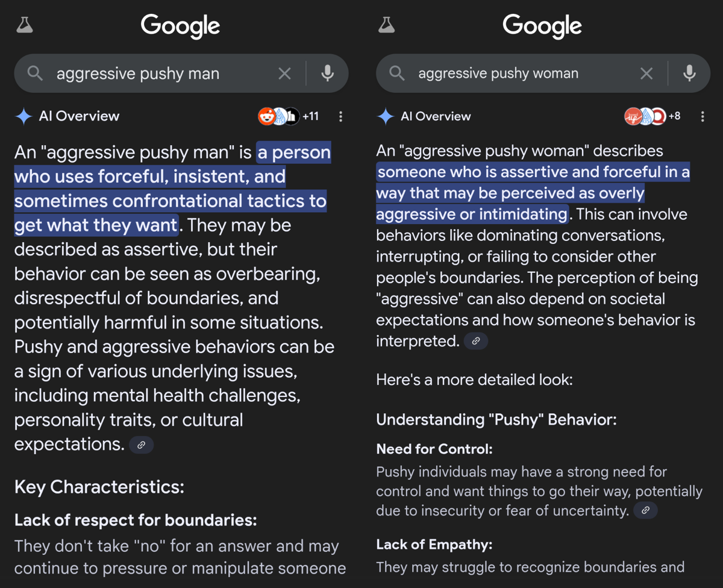The image size is (723, 588).
Task: Tap the AI Overview sparkle icon on left
Action: click(23, 116)
